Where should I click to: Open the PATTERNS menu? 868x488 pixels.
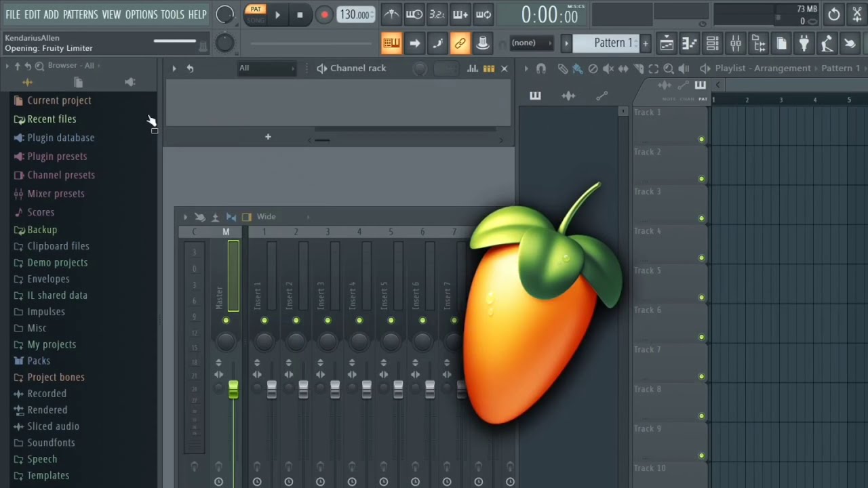80,14
